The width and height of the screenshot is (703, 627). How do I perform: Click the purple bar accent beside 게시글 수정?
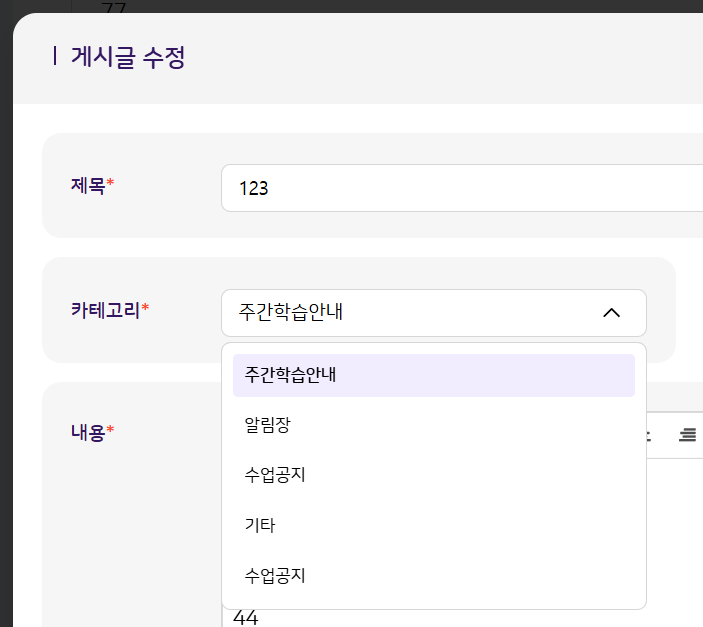point(54,57)
